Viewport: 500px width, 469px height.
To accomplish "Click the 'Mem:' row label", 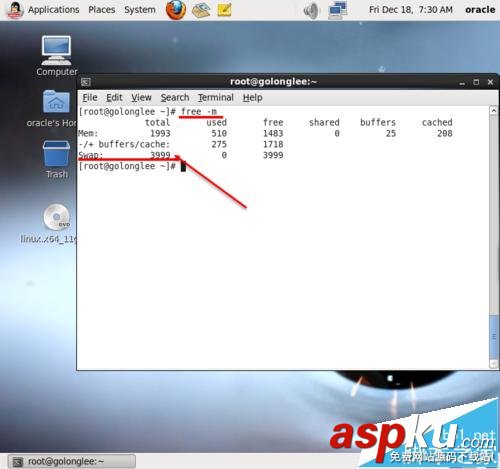I will coord(88,134).
